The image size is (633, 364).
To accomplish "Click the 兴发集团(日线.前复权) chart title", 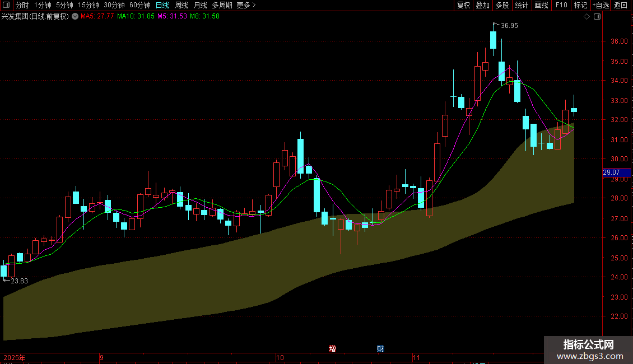I will tap(35, 17).
